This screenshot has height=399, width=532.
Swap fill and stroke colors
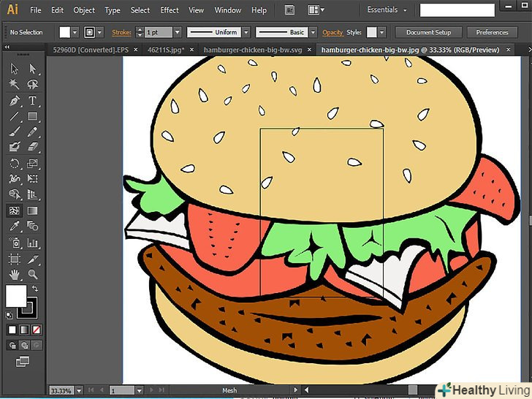tap(35, 289)
